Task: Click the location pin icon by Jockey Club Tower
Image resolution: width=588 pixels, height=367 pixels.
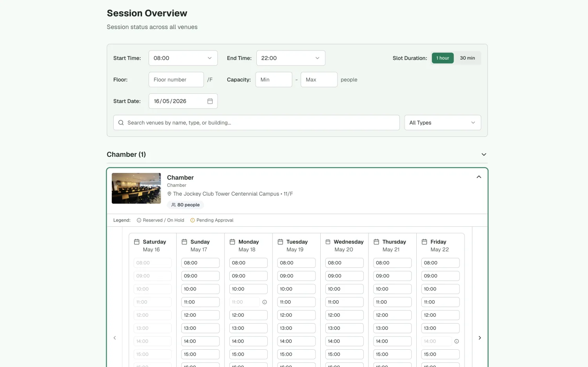Action: (169, 194)
